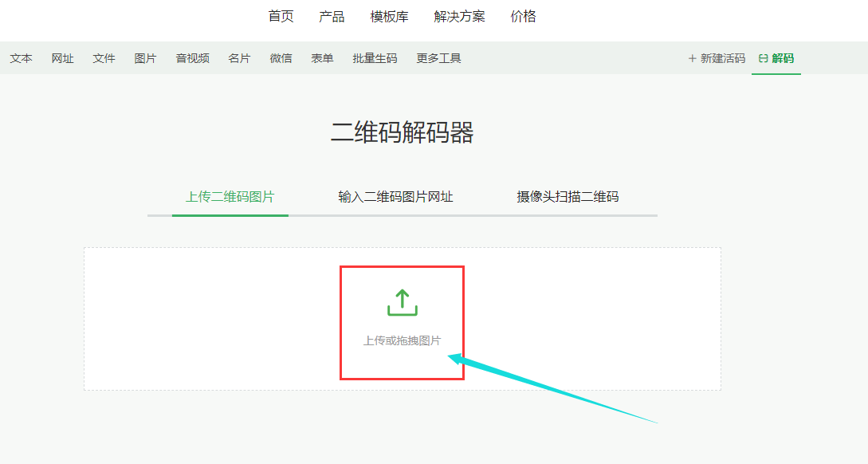Open the 产品 navigation item

click(x=332, y=17)
